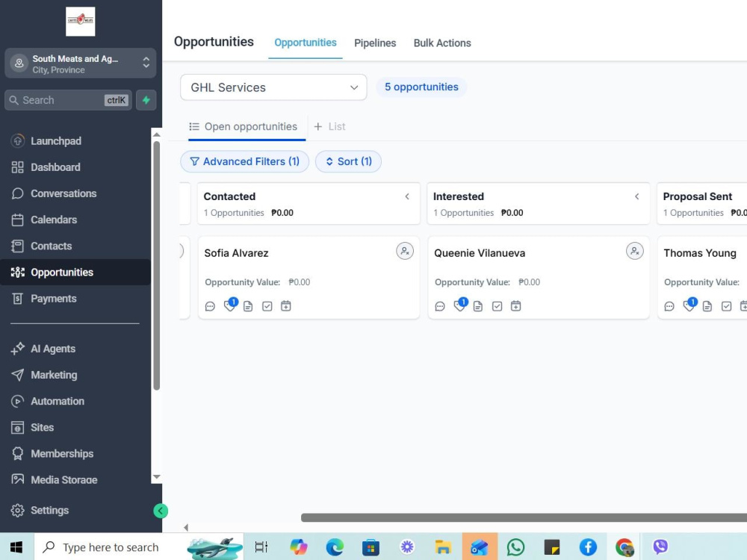Open File Explorer from the taskbar
Viewport: 747px width, 560px height.
point(443,547)
